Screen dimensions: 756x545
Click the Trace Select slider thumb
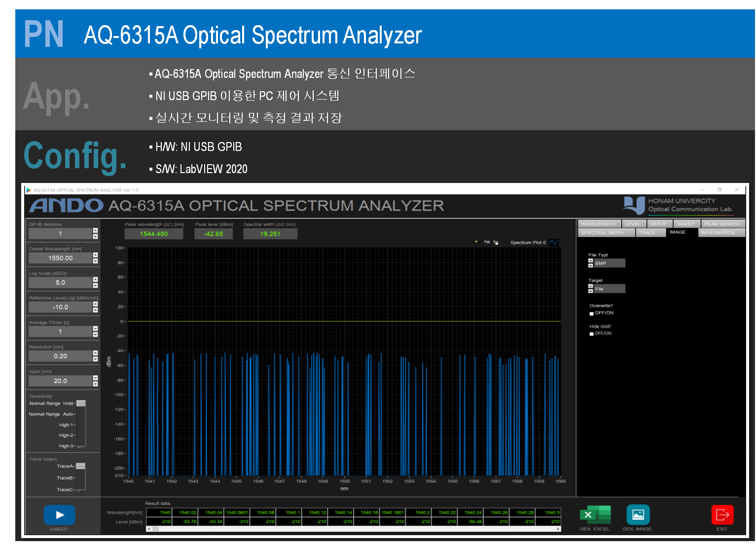coord(81,466)
